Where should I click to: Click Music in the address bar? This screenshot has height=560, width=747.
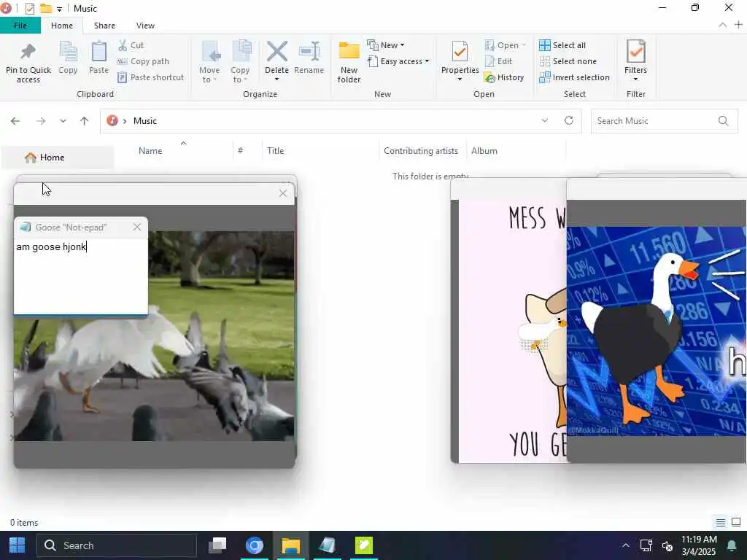pyautogui.click(x=145, y=121)
